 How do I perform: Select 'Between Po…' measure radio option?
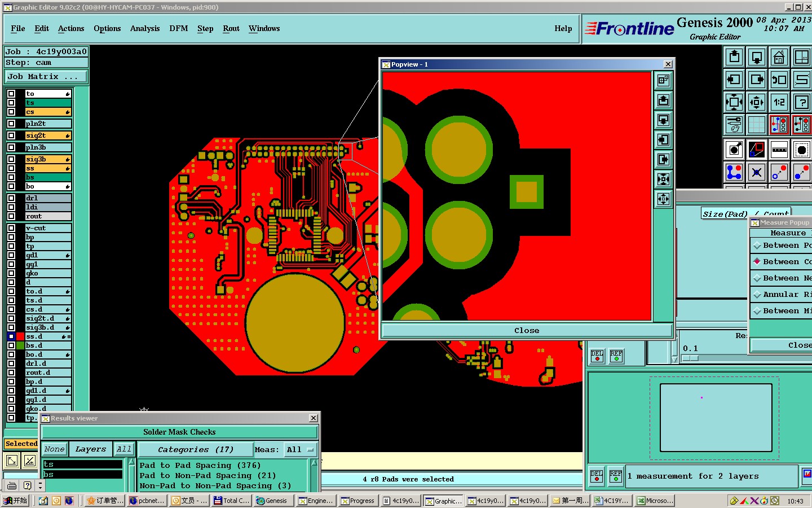coord(782,246)
